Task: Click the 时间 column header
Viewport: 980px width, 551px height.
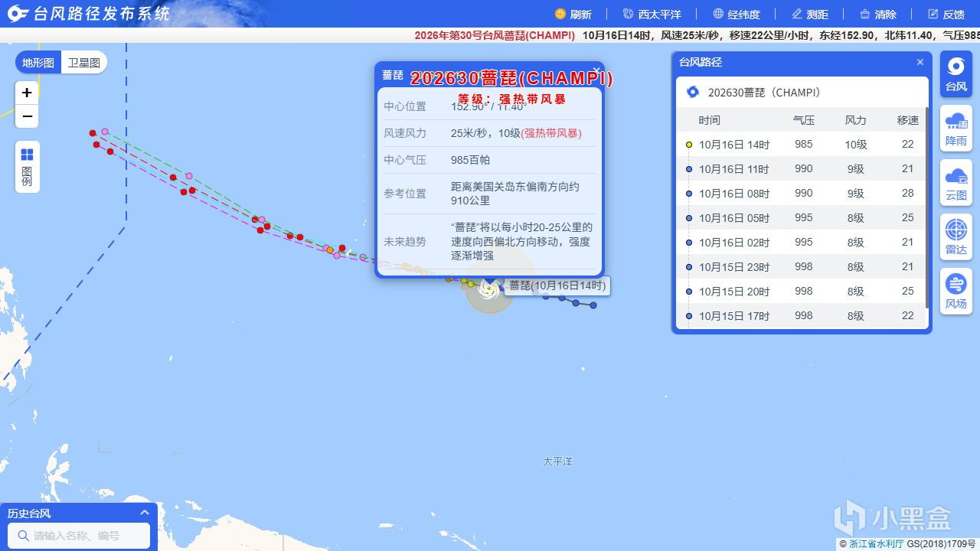Action: [710, 120]
